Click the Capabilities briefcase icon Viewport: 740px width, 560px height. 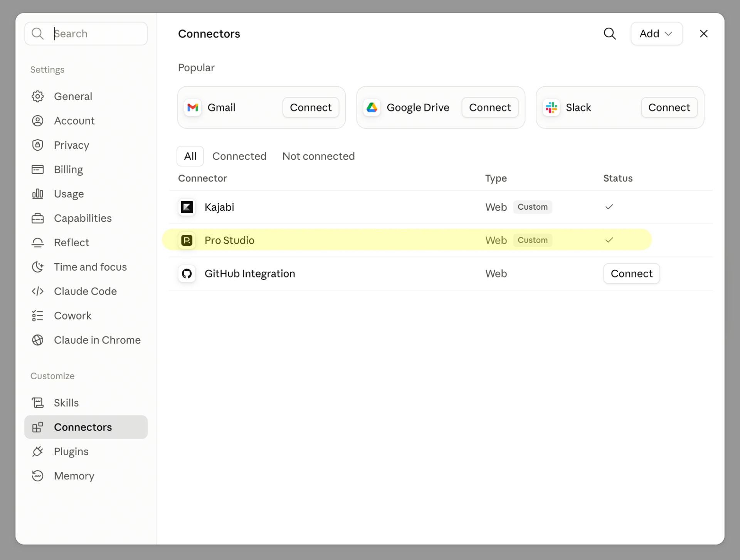coord(37,218)
